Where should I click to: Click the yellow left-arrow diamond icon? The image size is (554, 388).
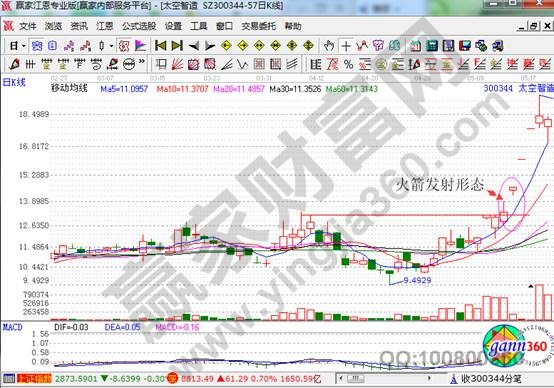coord(226,46)
